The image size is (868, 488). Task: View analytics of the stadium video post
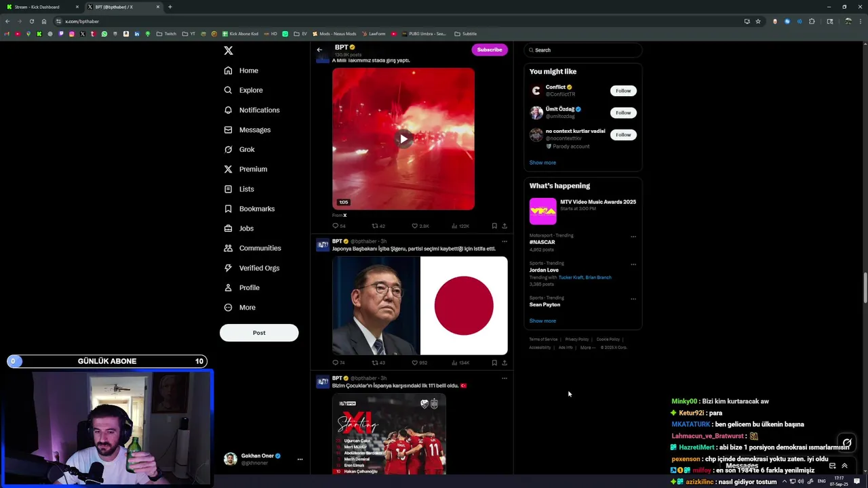460,226
